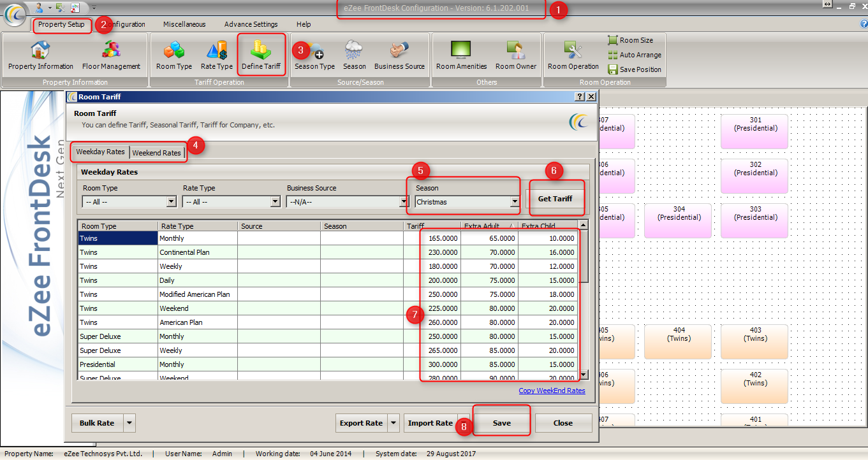
Task: Click the tariff grid vertical scrollbar thumb
Action: click(x=584, y=257)
